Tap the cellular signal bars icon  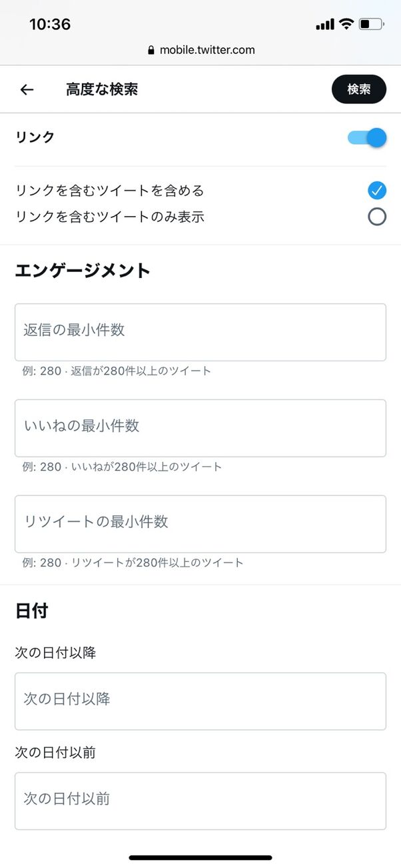click(324, 25)
